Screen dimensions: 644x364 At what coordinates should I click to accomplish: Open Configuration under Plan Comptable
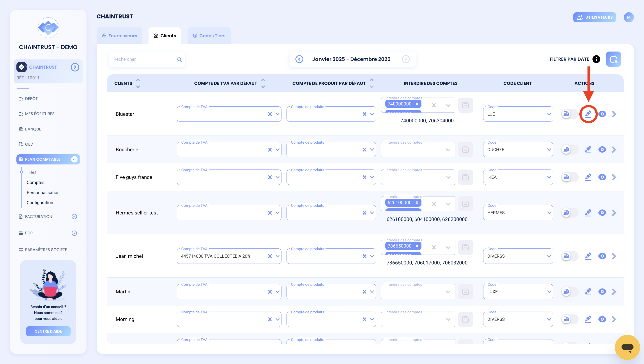pos(40,203)
